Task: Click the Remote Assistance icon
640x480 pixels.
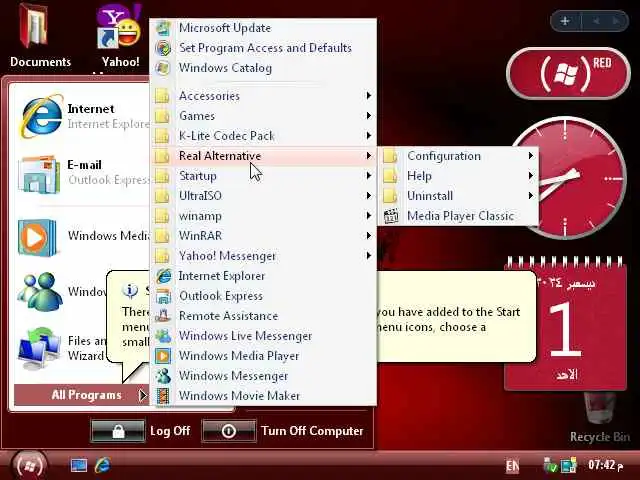Action: [163, 316]
